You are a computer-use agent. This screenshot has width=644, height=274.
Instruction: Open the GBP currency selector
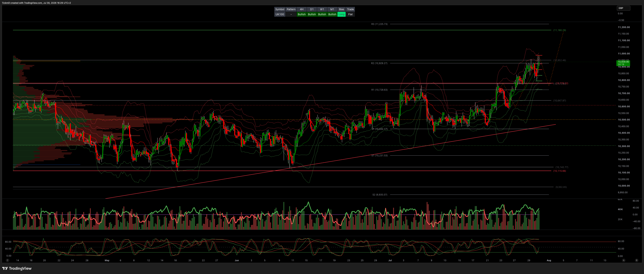623,8
